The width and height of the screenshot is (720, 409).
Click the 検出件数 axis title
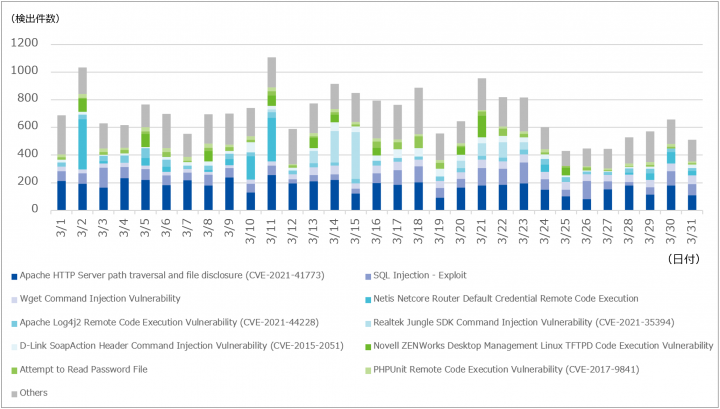point(35,19)
